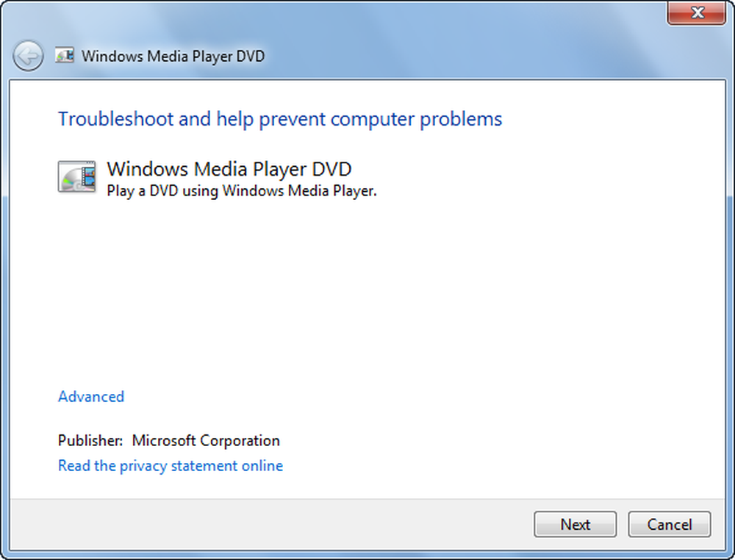Read the privacy statement online
735x560 pixels.
coord(171,466)
